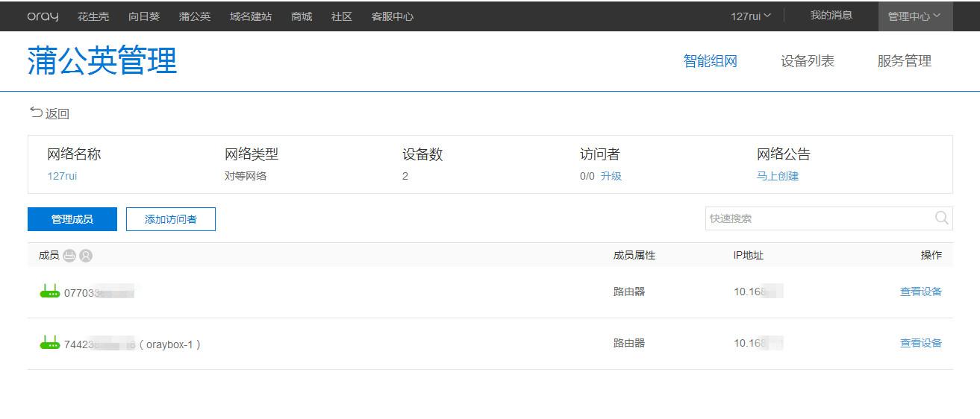Click 查看设备 for member 077033
The width and height of the screenshot is (980, 419).
[921, 292]
